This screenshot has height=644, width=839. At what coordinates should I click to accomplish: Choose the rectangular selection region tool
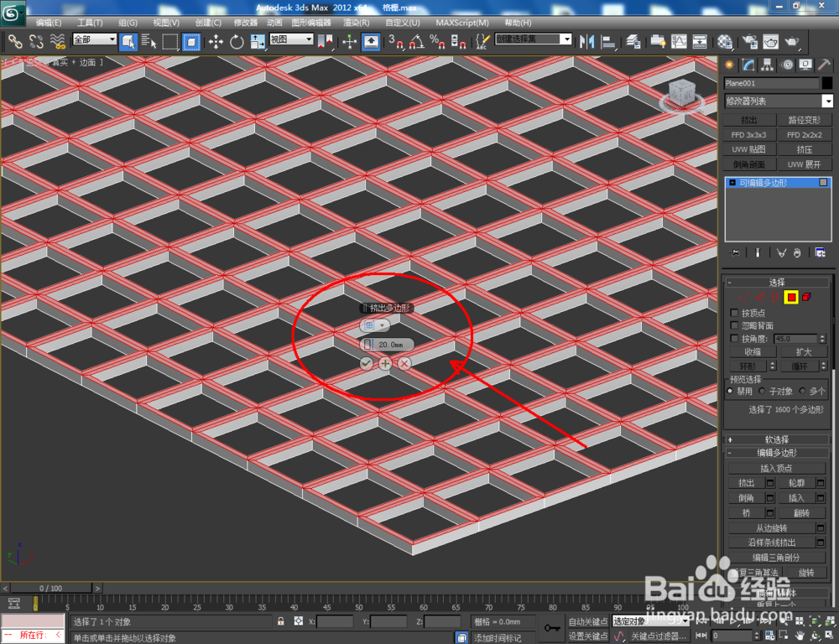[170, 41]
